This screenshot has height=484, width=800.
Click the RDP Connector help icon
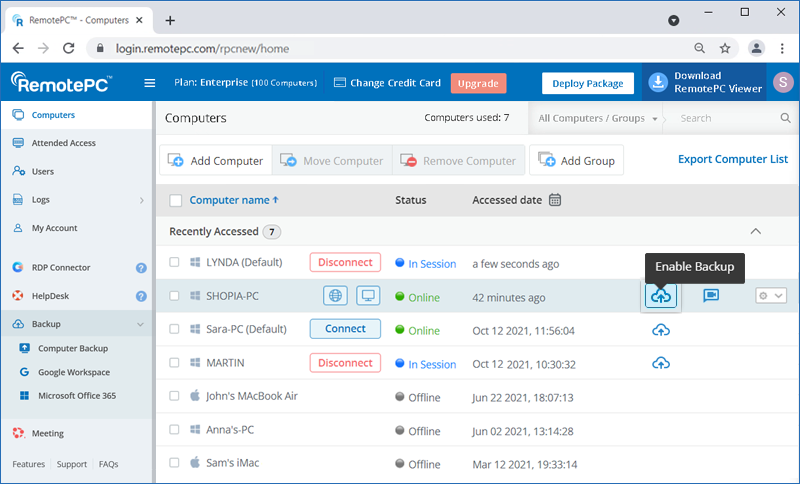click(141, 268)
